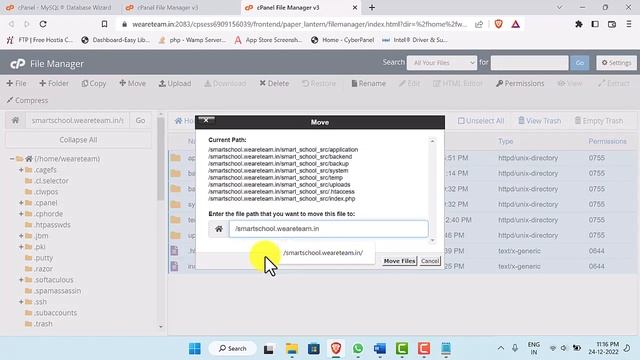Click the bookmark icon in the address bar
Image resolution: width=640 pixels, height=360 pixels.
[x=104, y=24]
